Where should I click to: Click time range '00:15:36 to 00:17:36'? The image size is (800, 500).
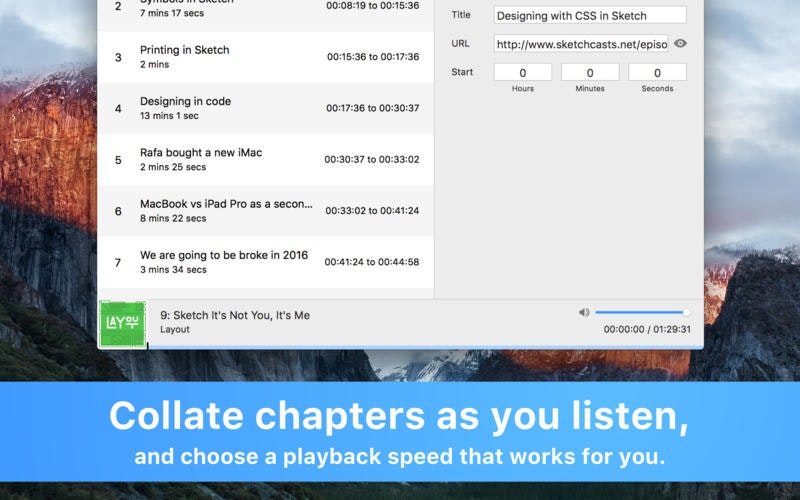[373, 57]
